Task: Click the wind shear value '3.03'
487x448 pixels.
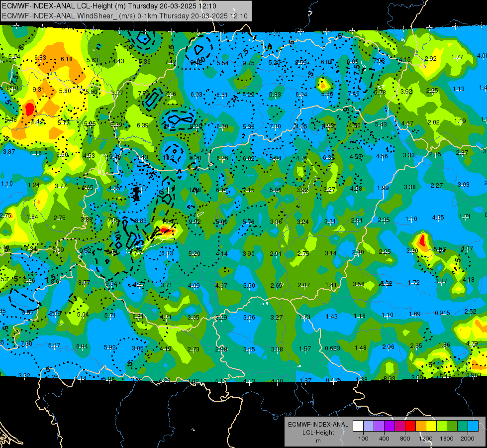Action: [x=464, y=185]
